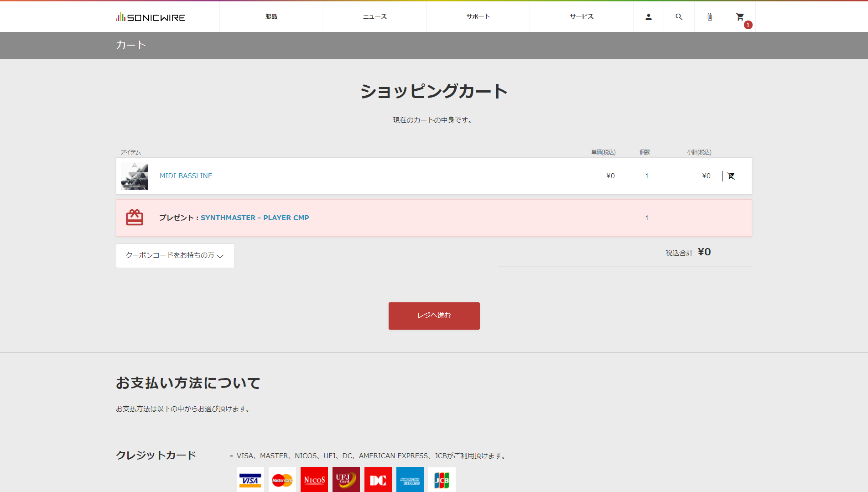
Task: Click the アイテム column header
Action: point(130,152)
